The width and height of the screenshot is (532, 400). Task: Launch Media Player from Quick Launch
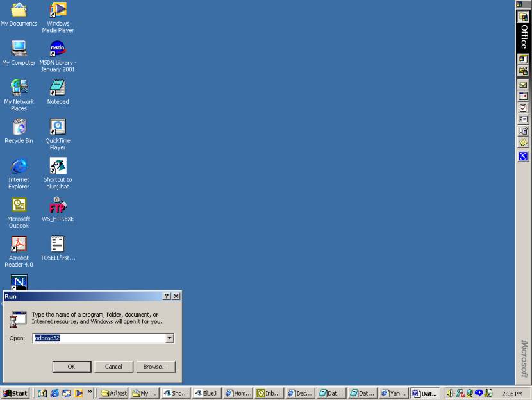pos(79,393)
